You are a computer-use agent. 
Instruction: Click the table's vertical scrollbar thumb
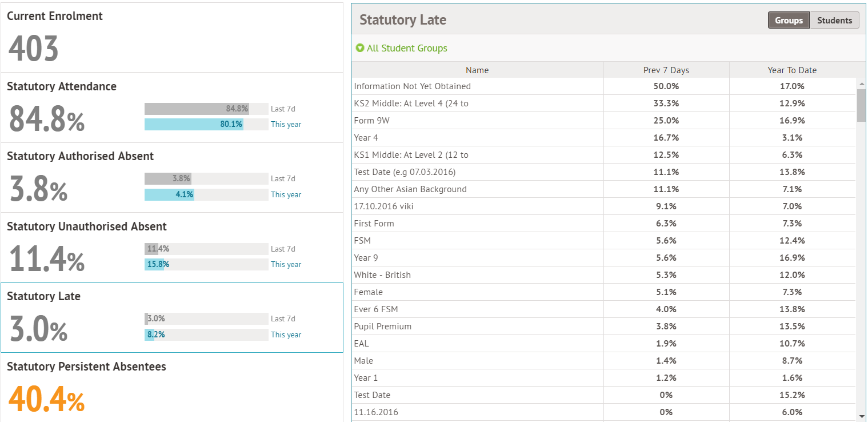[x=861, y=105]
